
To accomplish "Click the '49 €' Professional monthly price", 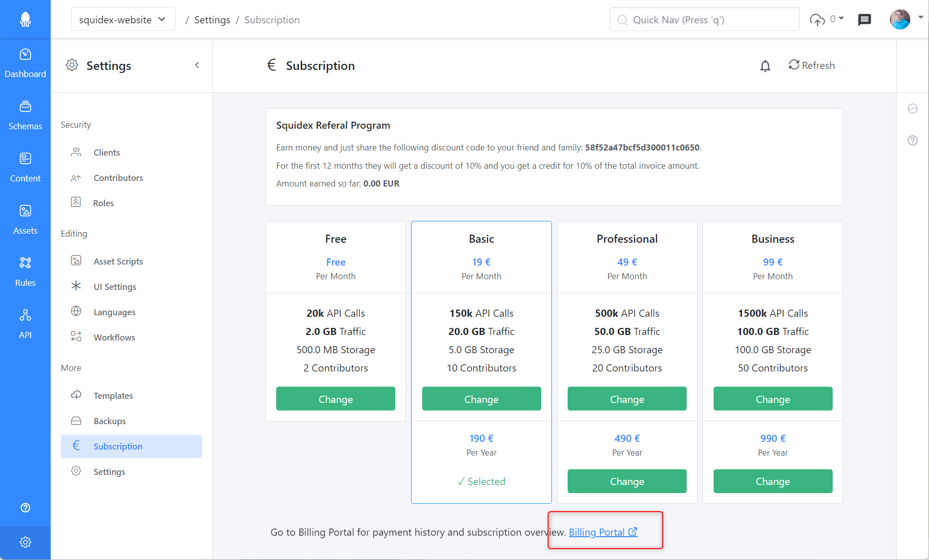I will pos(627,262).
